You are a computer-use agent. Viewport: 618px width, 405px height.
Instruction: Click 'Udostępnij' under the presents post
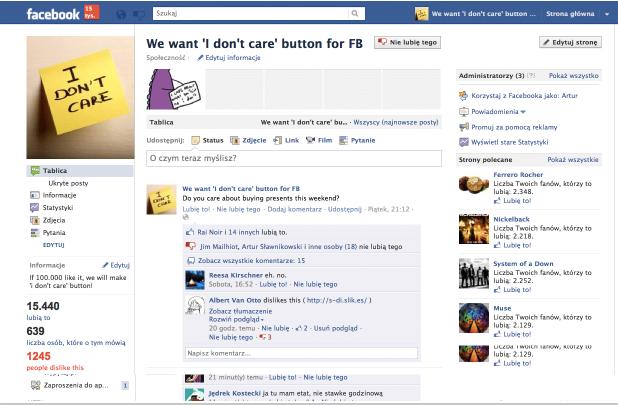tap(344, 209)
